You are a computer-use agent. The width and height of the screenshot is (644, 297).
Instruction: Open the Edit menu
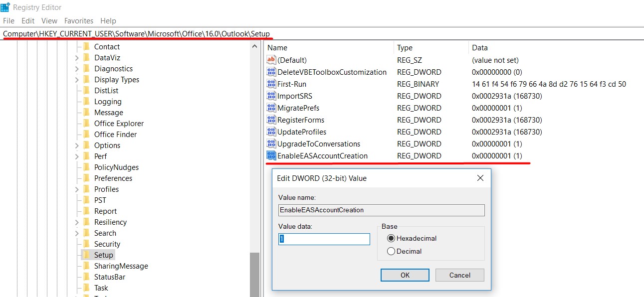coord(28,21)
